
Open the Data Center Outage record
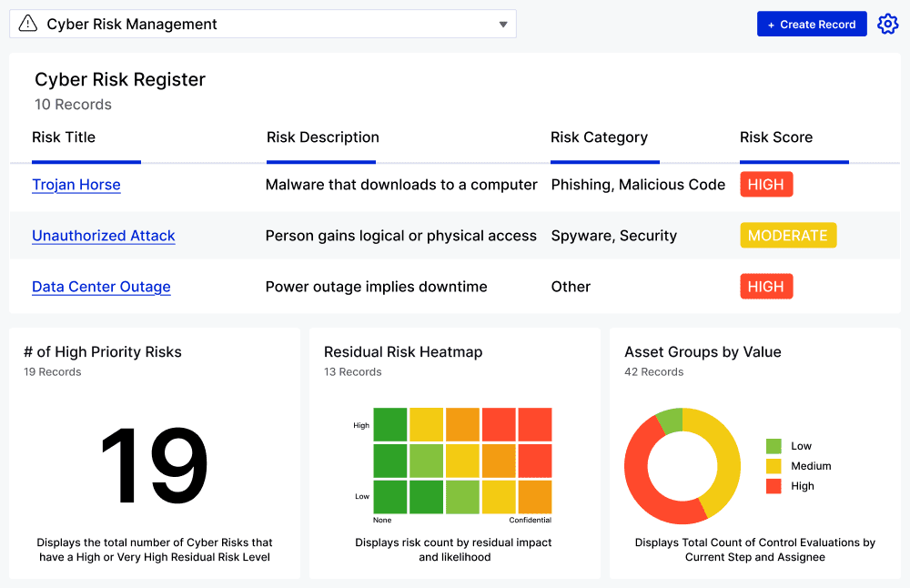[x=101, y=287]
